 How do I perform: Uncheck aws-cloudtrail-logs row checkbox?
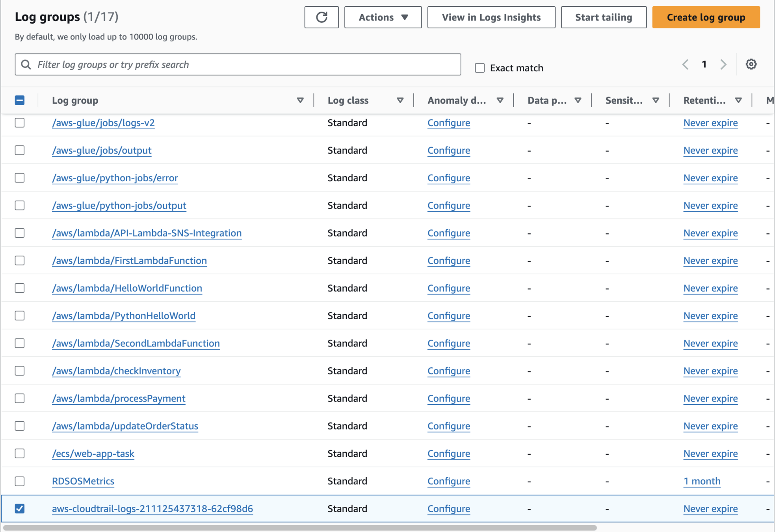pyautogui.click(x=20, y=508)
